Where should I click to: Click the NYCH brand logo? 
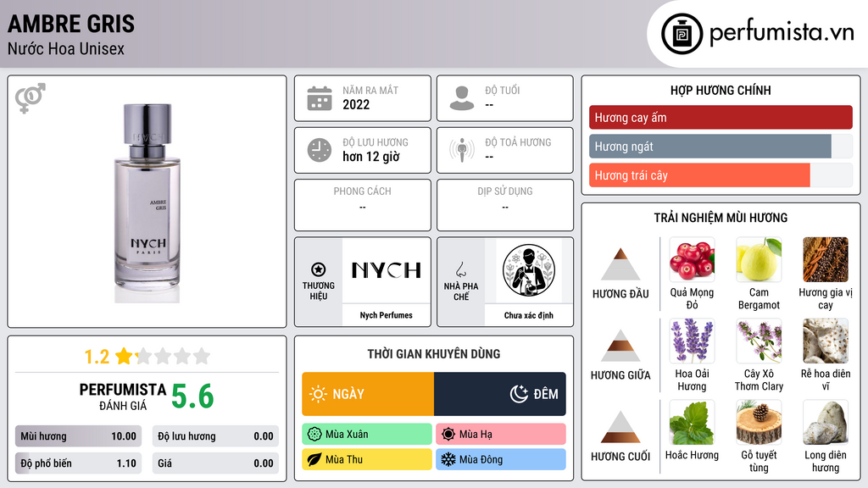tap(387, 270)
